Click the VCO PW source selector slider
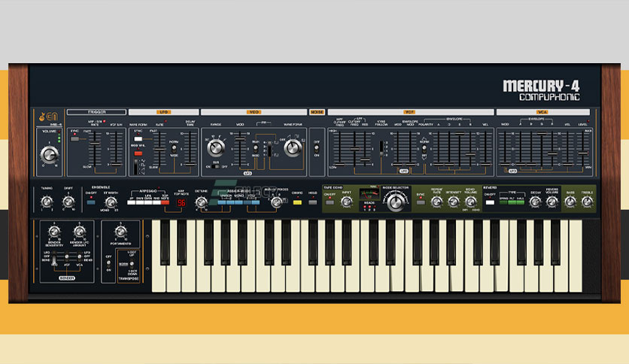Screen dimensions: 629x364 coord(269,148)
